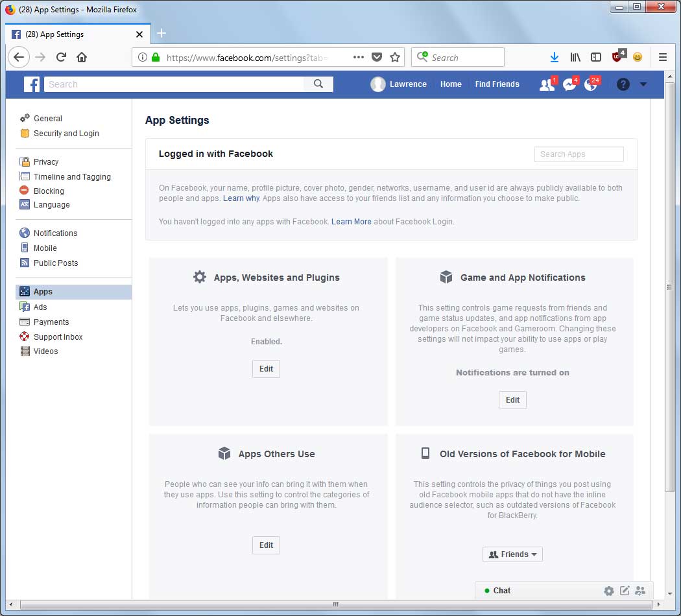This screenshot has width=681, height=616.
Task: Open Firefox Library icon
Action: pyautogui.click(x=575, y=57)
